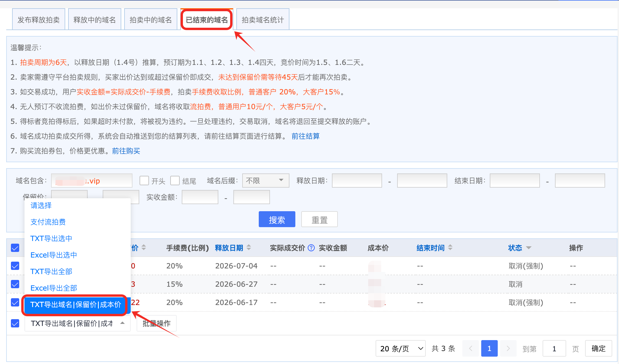Select TXT导出全部 option

pyautogui.click(x=78, y=271)
